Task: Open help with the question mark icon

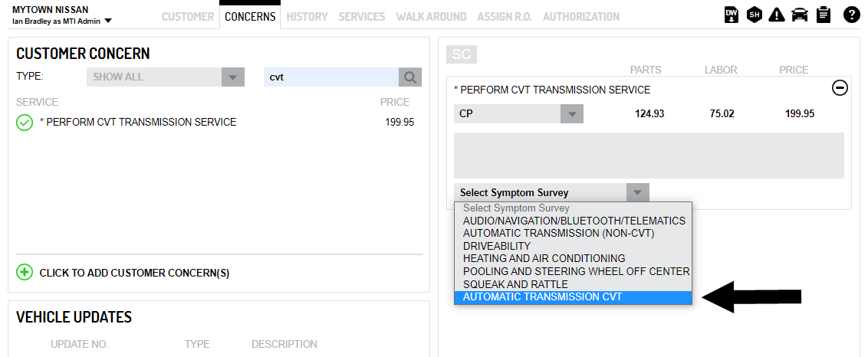Action: pyautogui.click(x=851, y=15)
